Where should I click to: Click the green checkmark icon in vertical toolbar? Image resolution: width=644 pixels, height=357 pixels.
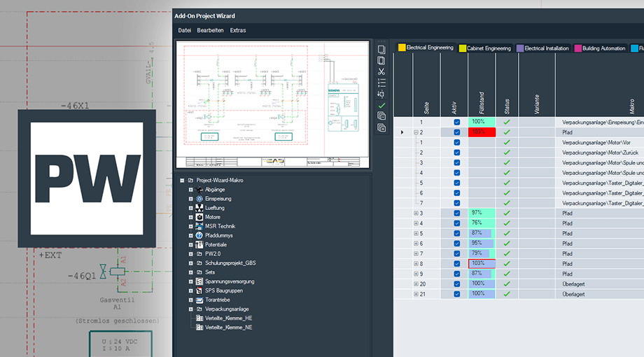381,105
